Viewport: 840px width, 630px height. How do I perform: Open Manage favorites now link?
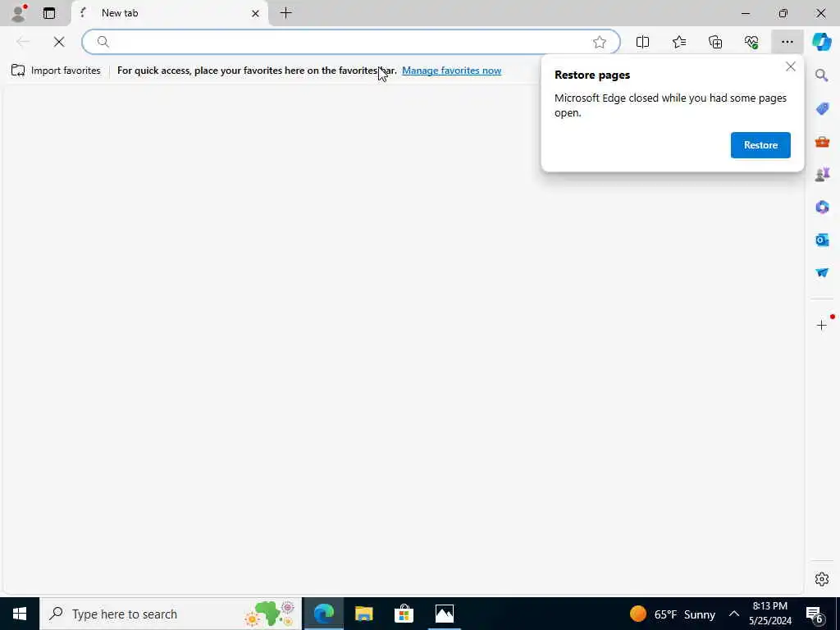coord(452,71)
